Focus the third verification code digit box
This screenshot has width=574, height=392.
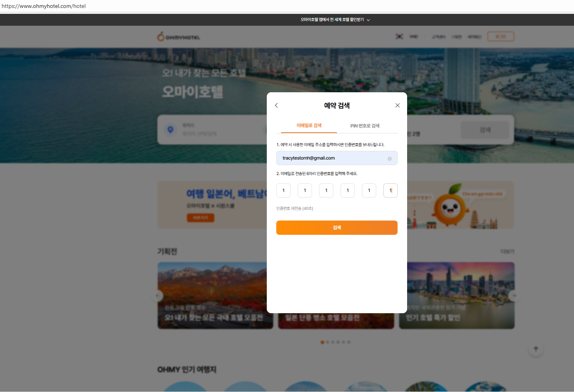point(326,190)
